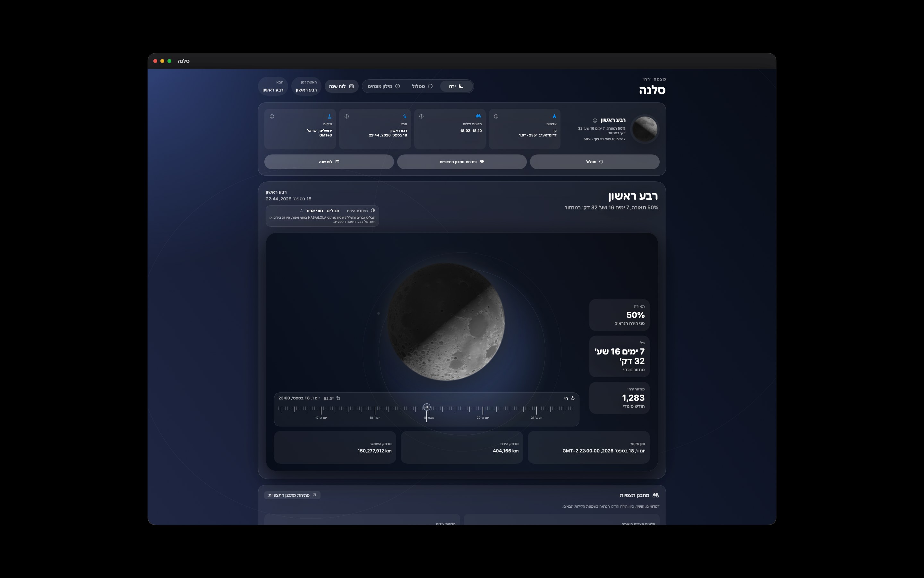Click the wide מסלול button below the cards

595,162
